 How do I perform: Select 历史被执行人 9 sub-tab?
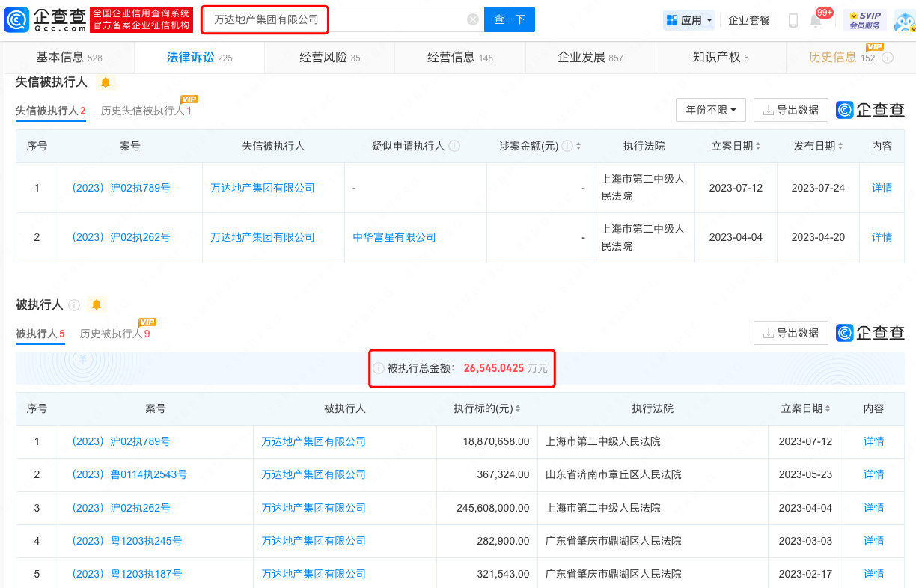click(115, 334)
